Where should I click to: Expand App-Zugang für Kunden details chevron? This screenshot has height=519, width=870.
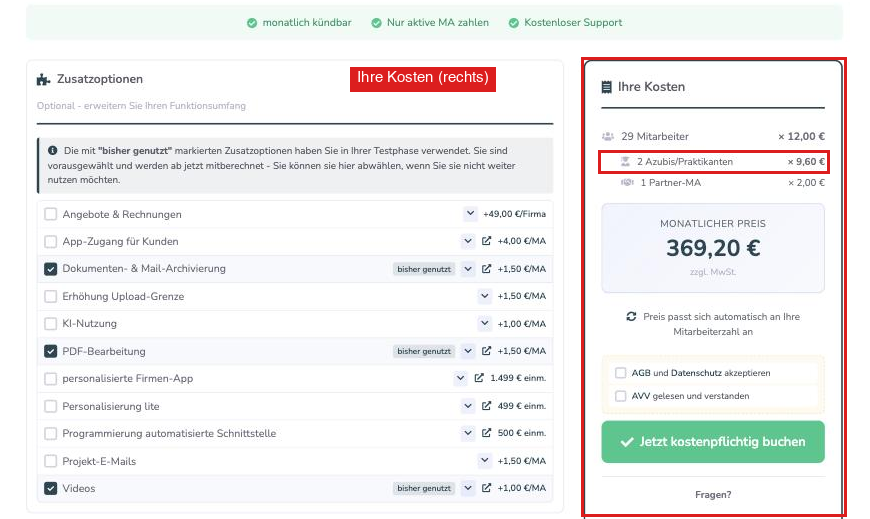(x=468, y=241)
